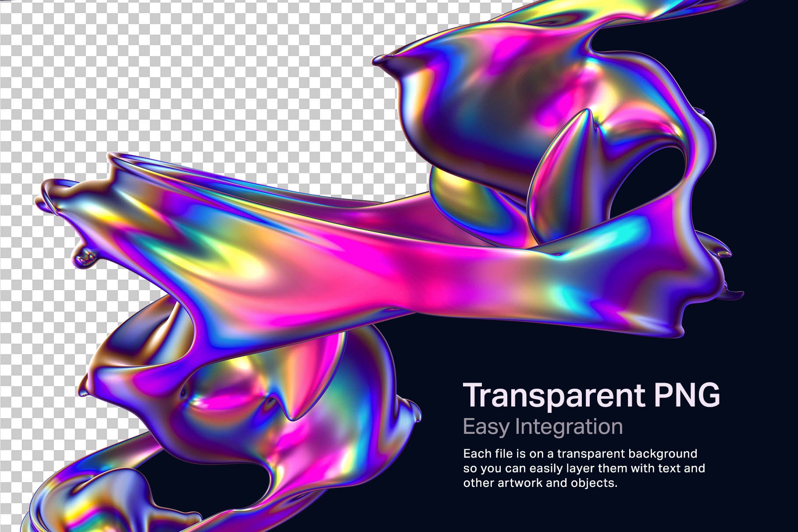Click the small droplet on the ribbon's left edge
Viewport: 798px width, 532px height.
coord(84,255)
